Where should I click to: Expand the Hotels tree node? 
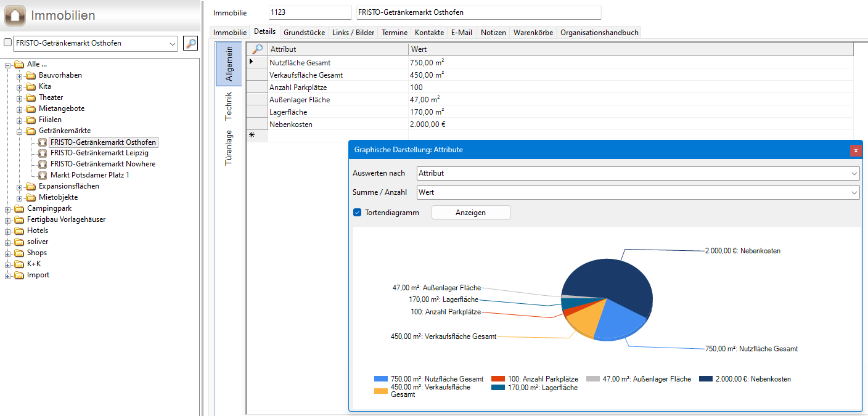[x=8, y=231]
